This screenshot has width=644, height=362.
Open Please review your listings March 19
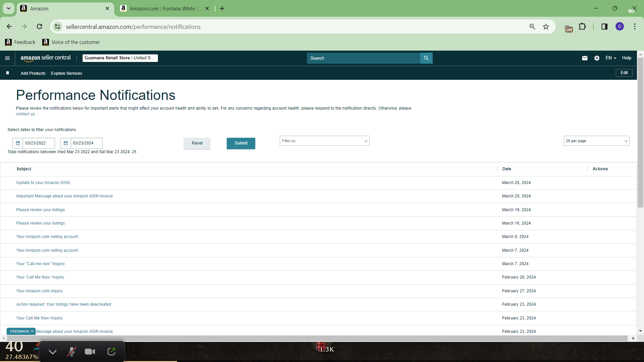coord(41,210)
